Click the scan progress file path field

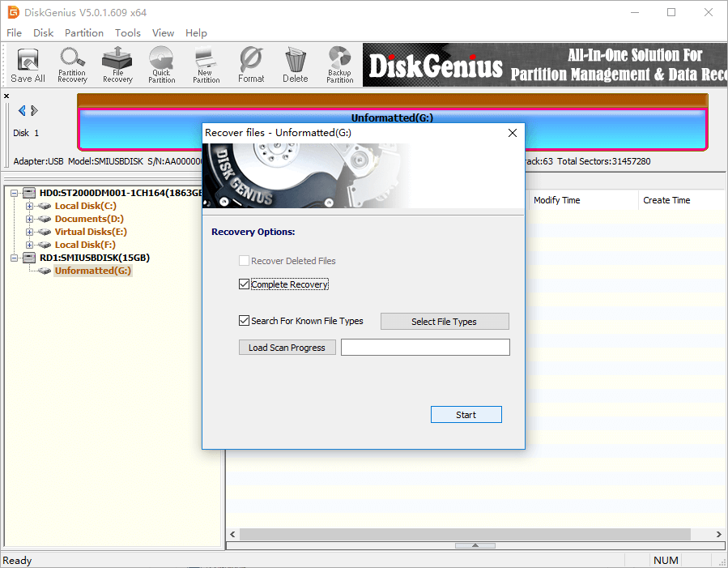click(425, 348)
